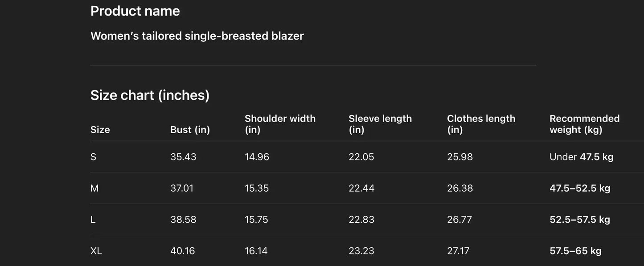The height and width of the screenshot is (266, 644).
Task: Select the Clothes length column header
Action: point(481,124)
